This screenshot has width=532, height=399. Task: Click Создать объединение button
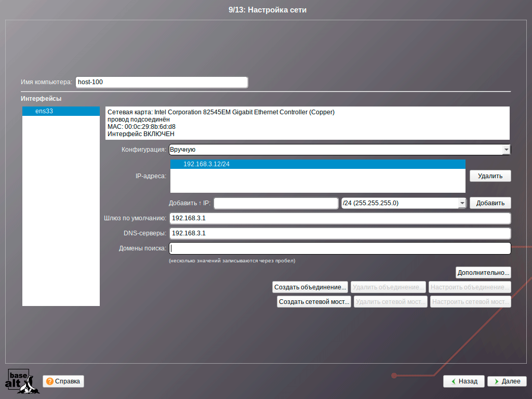pyautogui.click(x=310, y=287)
